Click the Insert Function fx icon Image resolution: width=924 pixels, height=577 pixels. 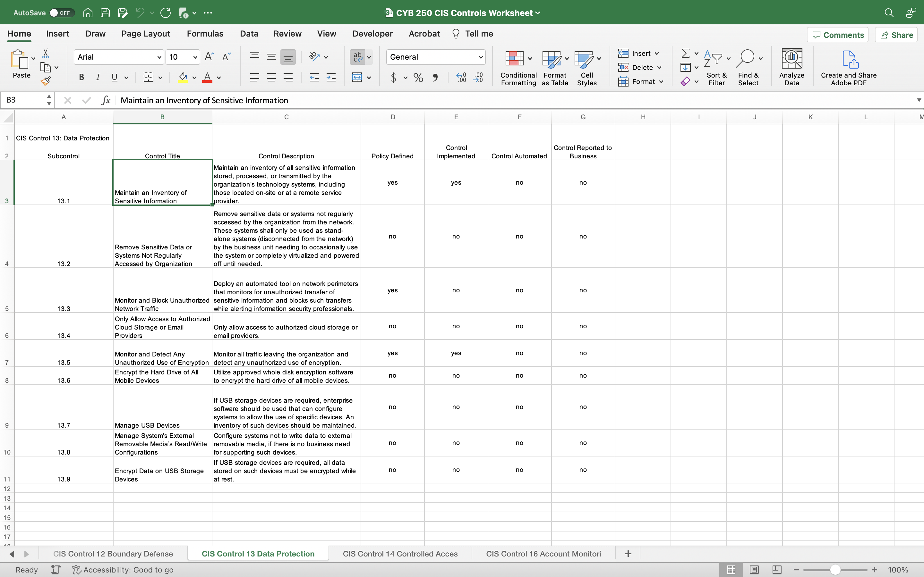[x=106, y=100]
